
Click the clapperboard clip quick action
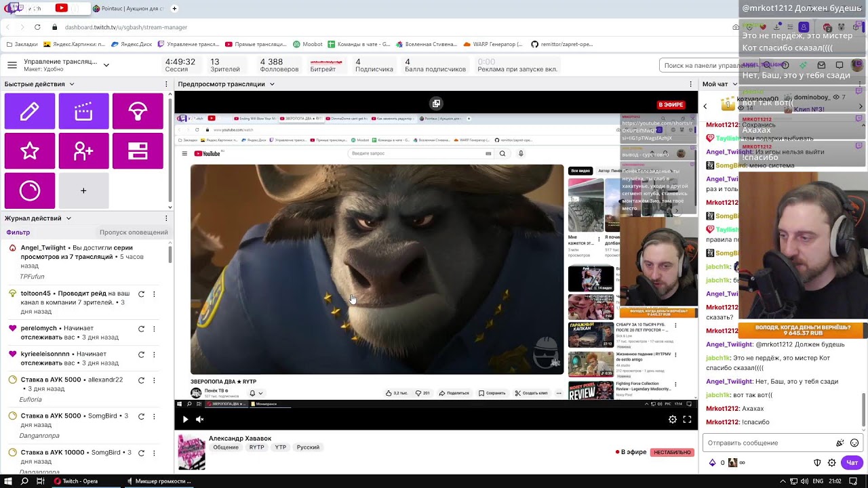[83, 111]
